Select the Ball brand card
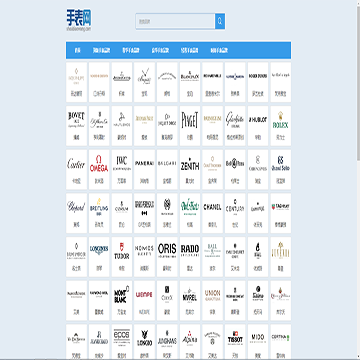Viewport: 360px width, 360px height. tap(212, 257)
